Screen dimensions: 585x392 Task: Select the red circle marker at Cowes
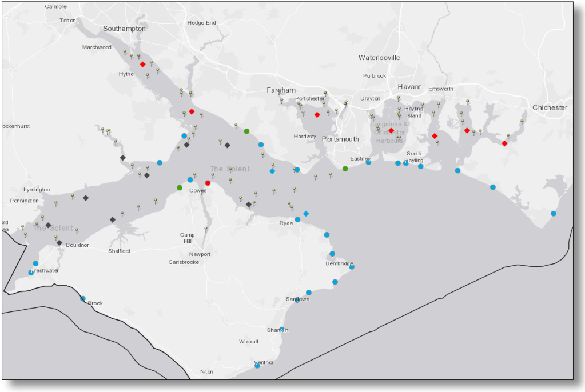click(208, 183)
